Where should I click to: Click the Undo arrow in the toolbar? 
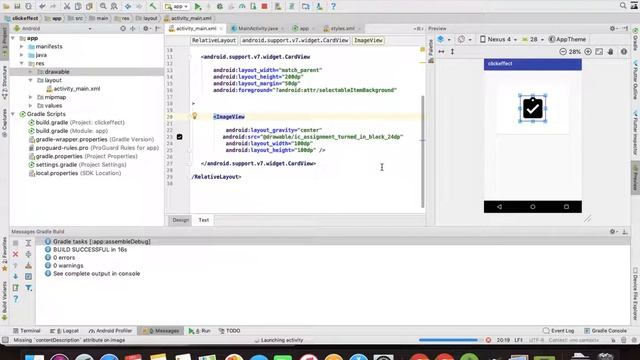point(42,6)
